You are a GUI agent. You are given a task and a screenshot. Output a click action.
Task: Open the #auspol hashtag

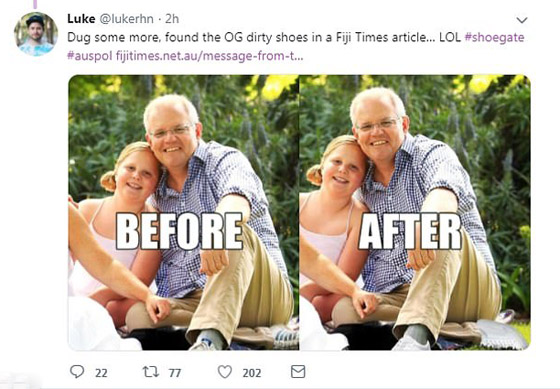(x=90, y=56)
